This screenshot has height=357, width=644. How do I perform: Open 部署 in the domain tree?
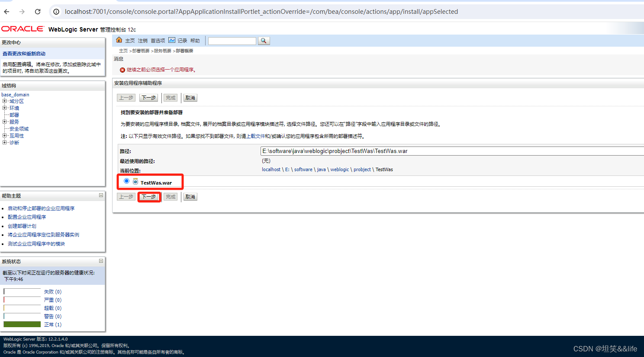pos(14,115)
